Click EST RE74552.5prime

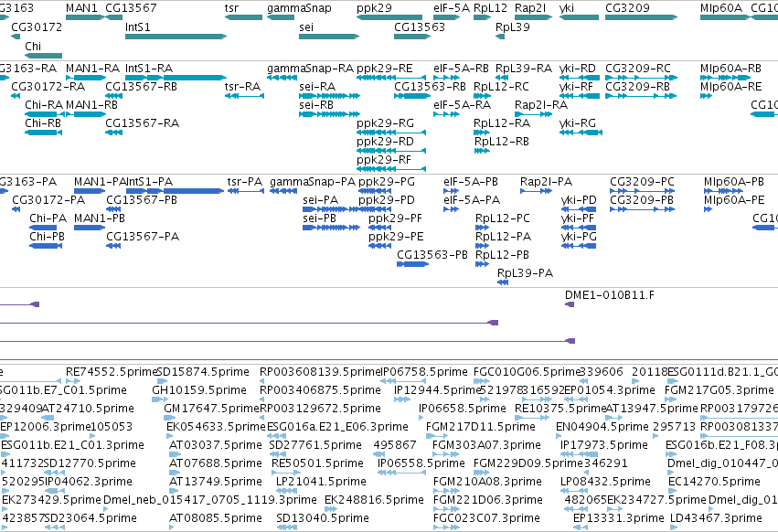[73, 381]
